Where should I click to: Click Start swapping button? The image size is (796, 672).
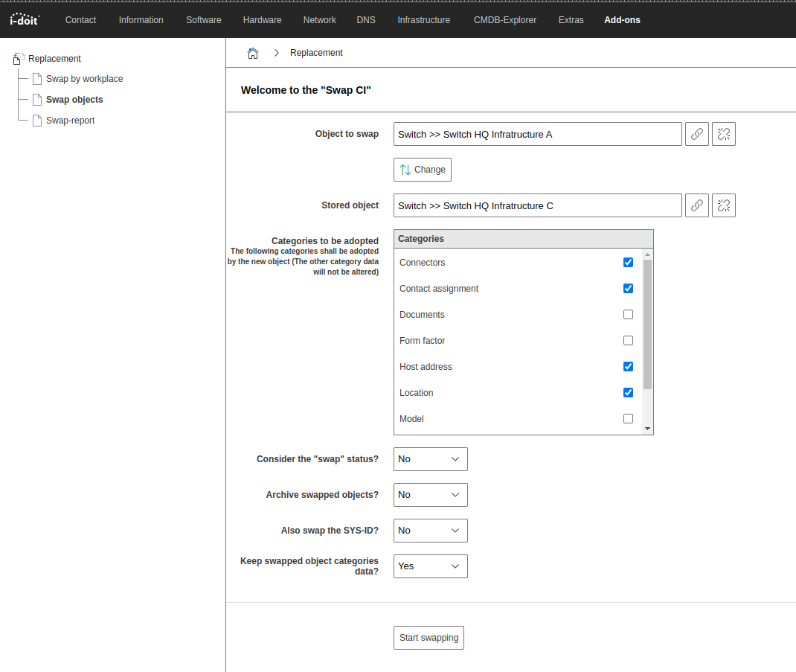pyautogui.click(x=429, y=638)
